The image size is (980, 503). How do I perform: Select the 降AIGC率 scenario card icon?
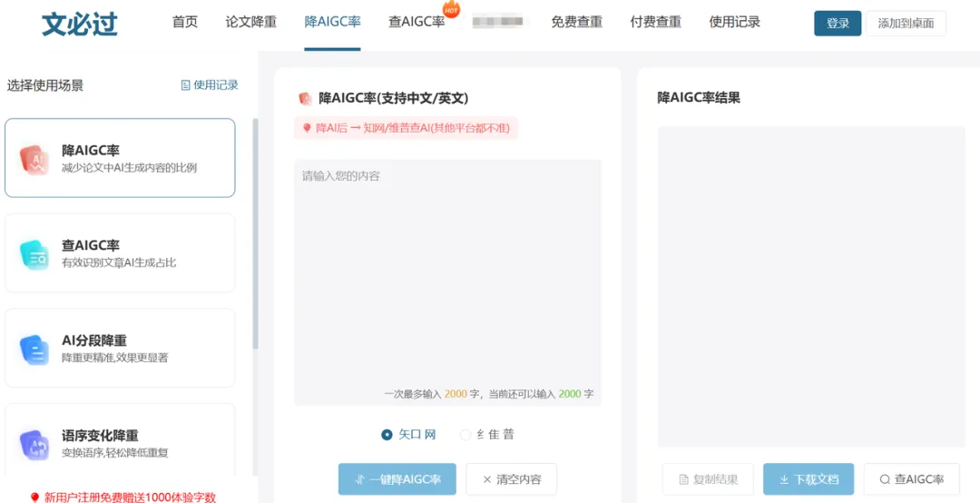pyautogui.click(x=34, y=160)
